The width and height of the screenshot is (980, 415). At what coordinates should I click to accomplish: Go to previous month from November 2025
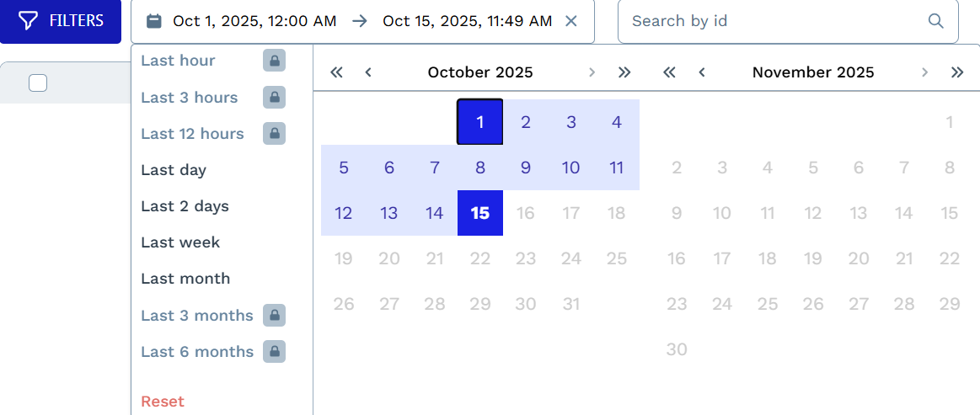702,72
